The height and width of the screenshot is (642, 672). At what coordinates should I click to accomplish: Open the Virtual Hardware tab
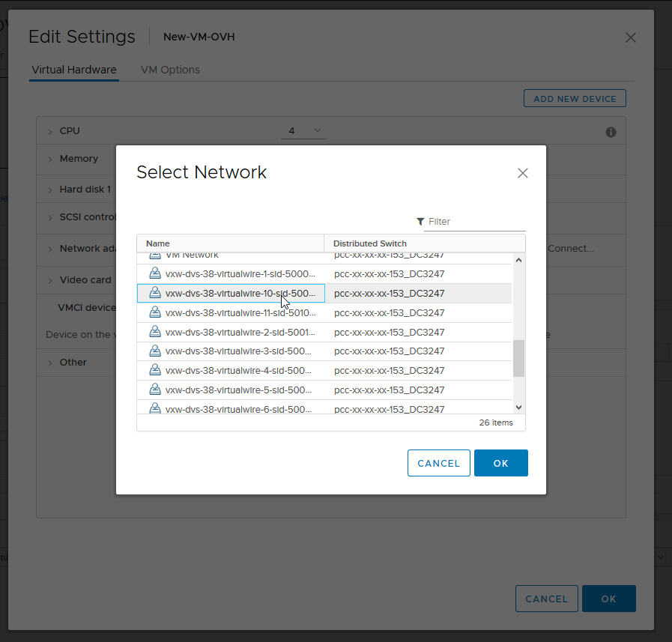click(x=73, y=70)
